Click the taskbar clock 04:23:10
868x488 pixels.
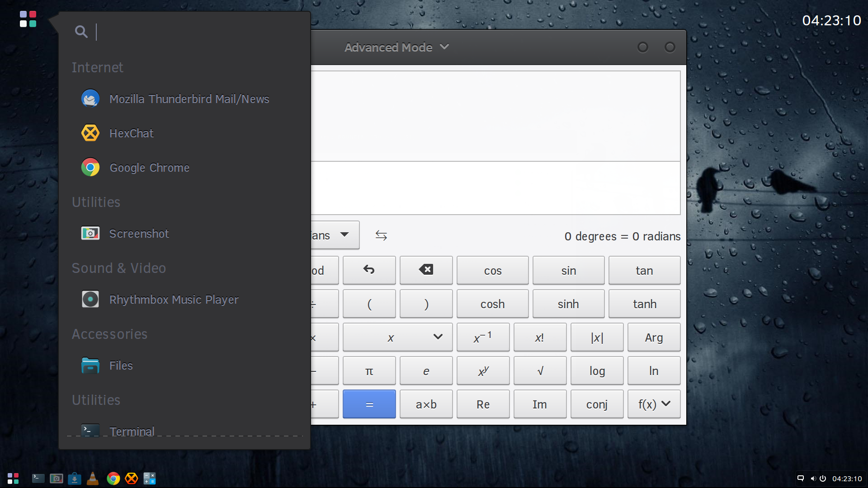pyautogui.click(x=847, y=479)
